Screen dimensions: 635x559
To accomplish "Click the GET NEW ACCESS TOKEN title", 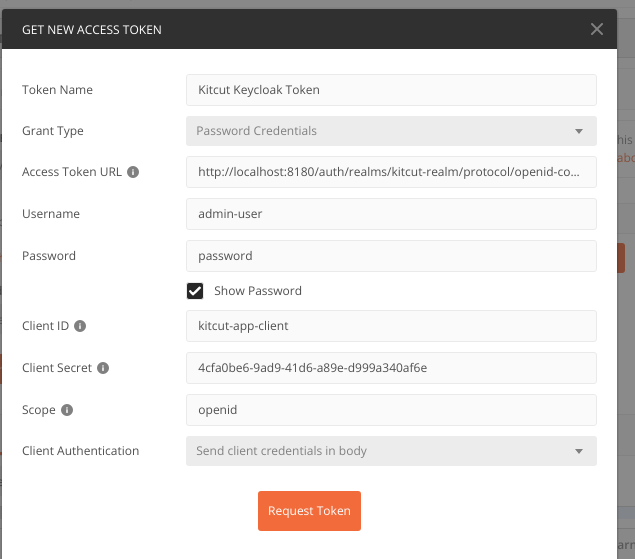I will coord(92,30).
